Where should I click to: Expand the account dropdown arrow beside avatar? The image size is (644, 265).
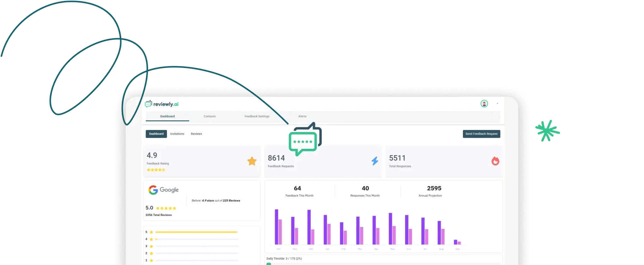coord(497,104)
